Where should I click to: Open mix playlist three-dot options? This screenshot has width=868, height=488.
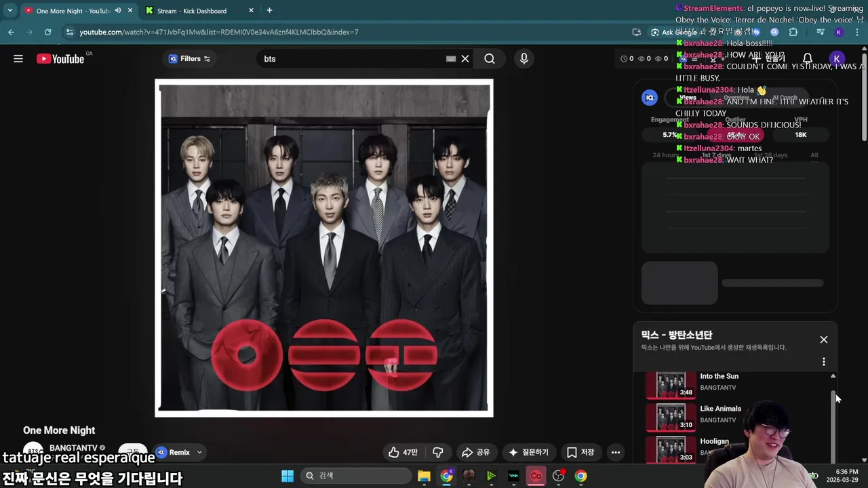(x=824, y=362)
